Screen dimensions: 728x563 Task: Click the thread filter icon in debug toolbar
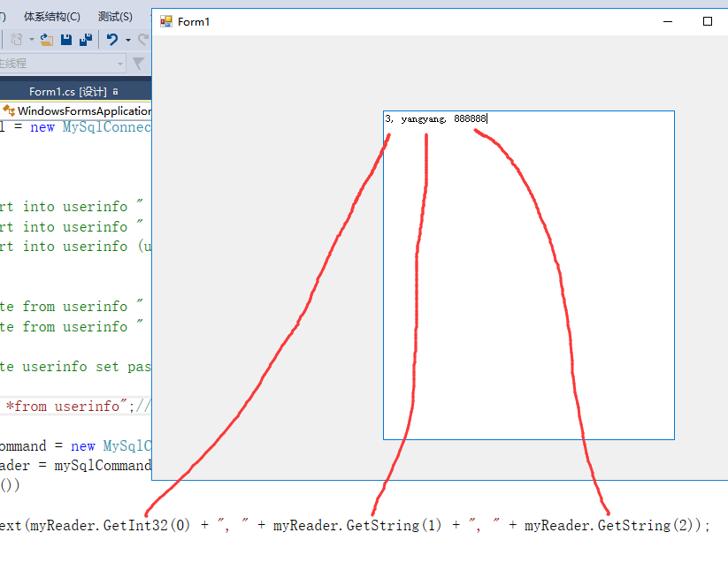[138, 64]
